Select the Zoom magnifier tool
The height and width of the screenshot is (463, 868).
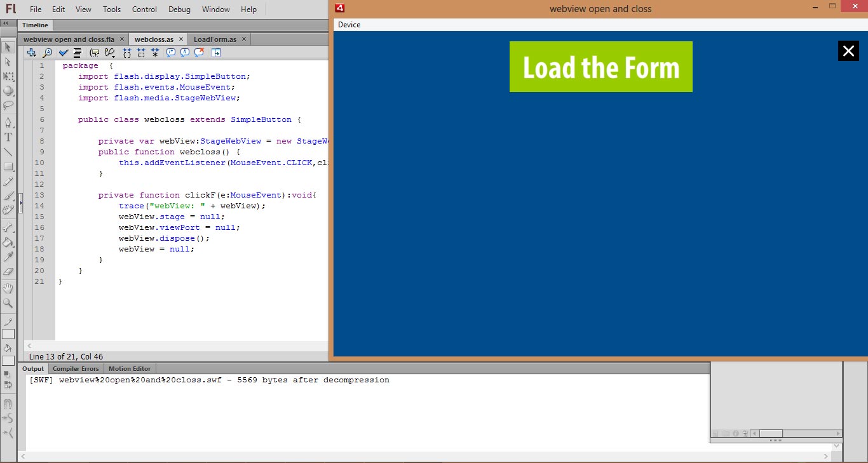8,304
